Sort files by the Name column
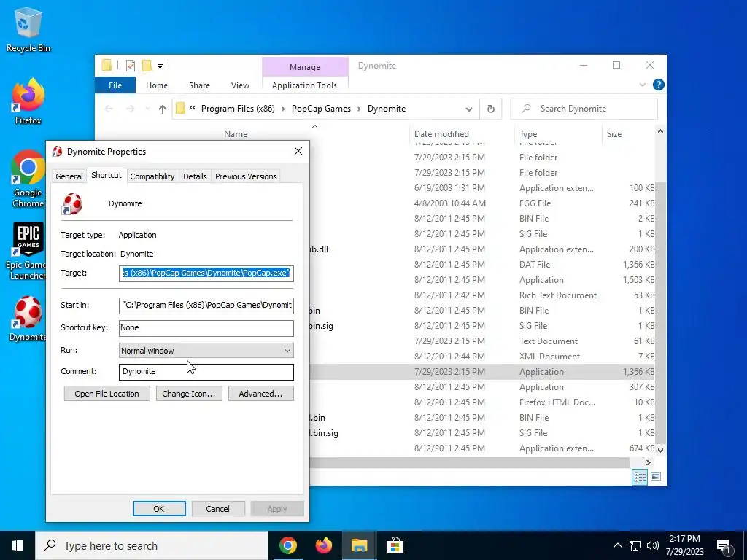Viewport: 747px width, 560px height. (x=236, y=134)
